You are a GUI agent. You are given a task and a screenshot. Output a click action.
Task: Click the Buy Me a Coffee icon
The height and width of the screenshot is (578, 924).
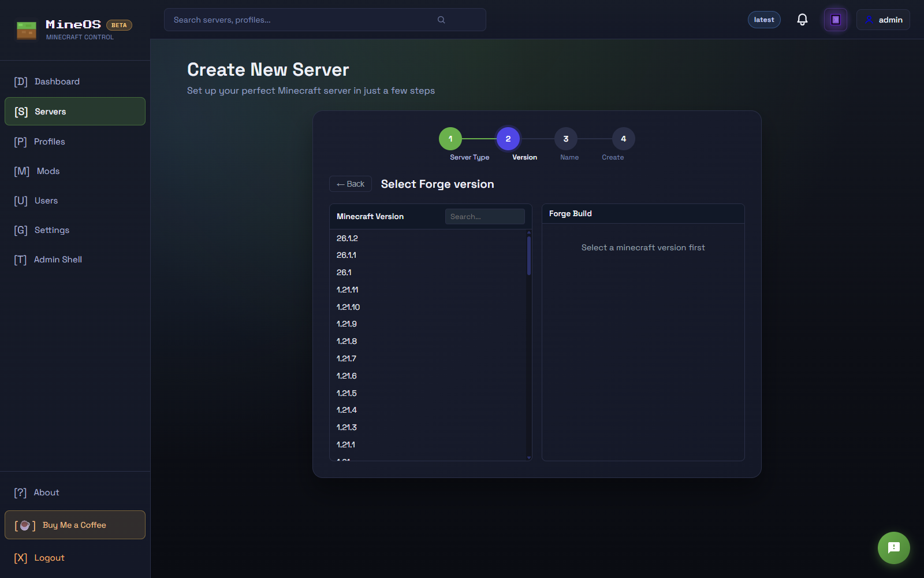24,525
